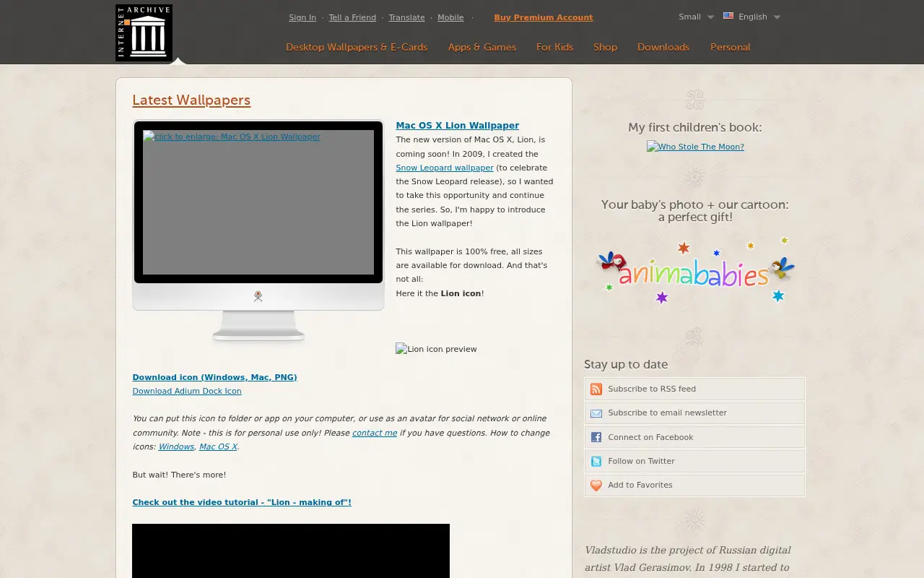Click Download Adium Dock Icon link

point(187,391)
